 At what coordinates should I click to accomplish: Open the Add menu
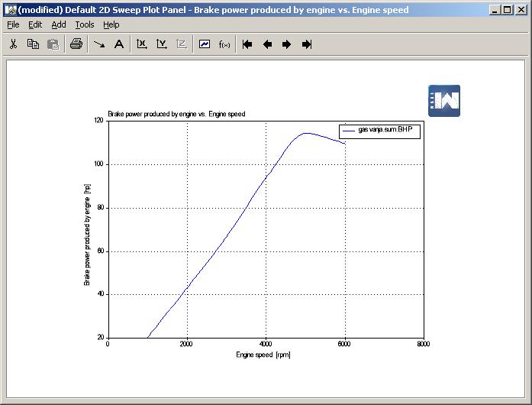click(59, 24)
